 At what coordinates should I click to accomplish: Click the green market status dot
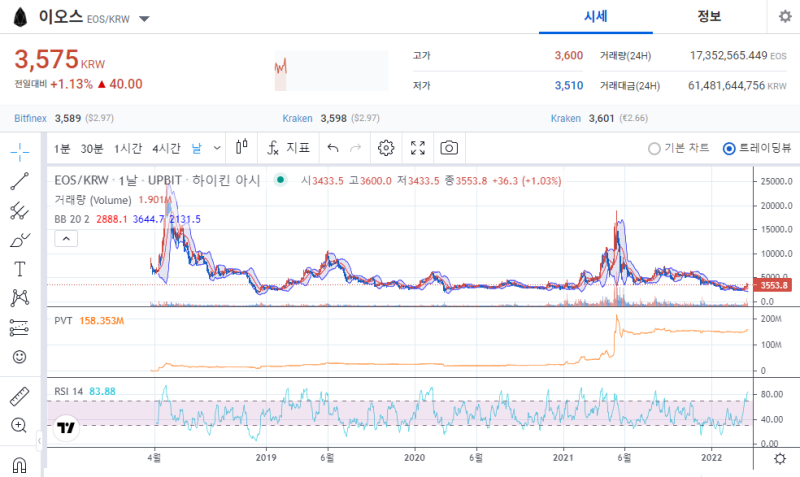(x=280, y=180)
